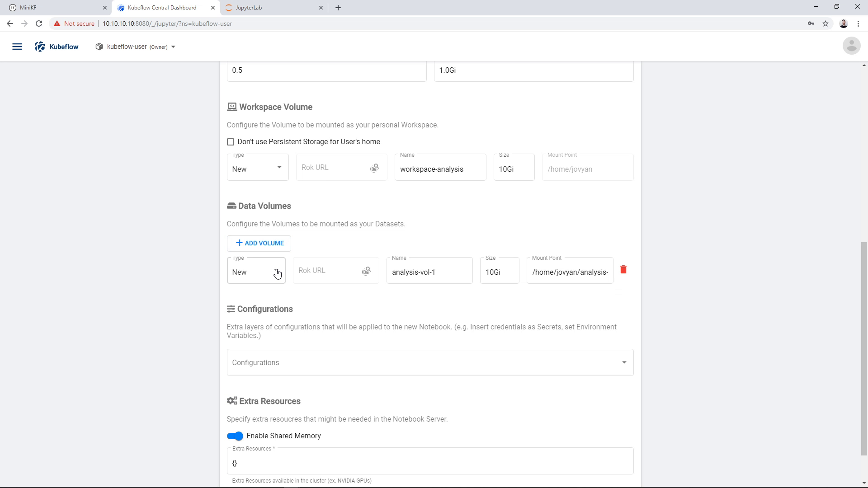
Task: Edit the CPU value 0.5 field
Action: tap(326, 70)
